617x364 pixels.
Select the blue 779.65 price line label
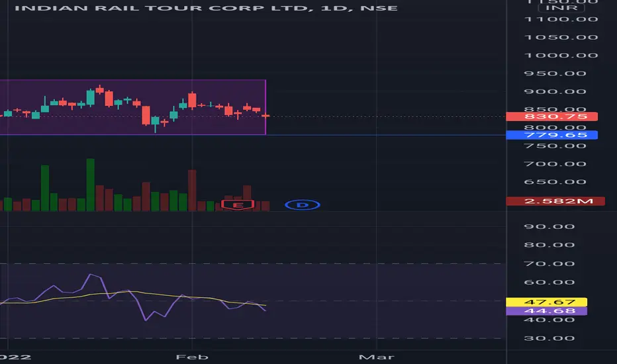pyautogui.click(x=551, y=135)
